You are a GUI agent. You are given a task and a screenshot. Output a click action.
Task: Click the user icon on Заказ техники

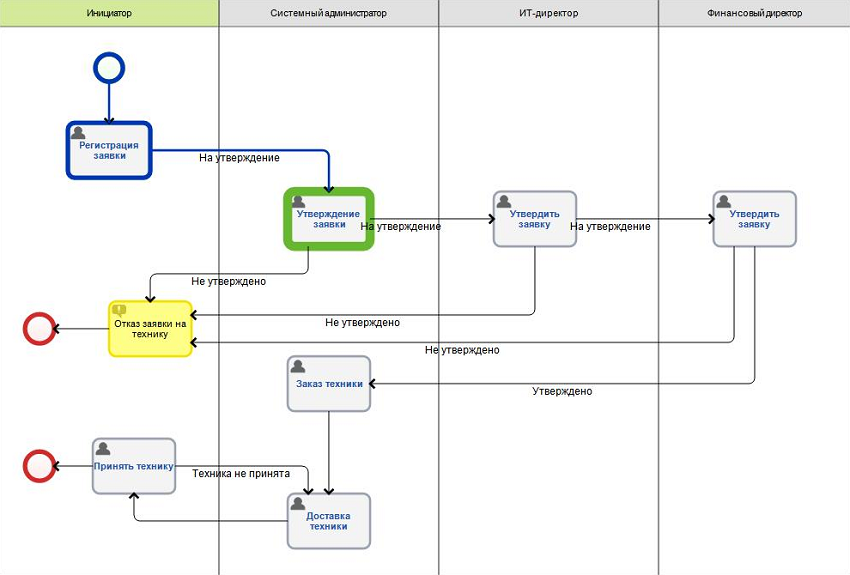(298, 366)
